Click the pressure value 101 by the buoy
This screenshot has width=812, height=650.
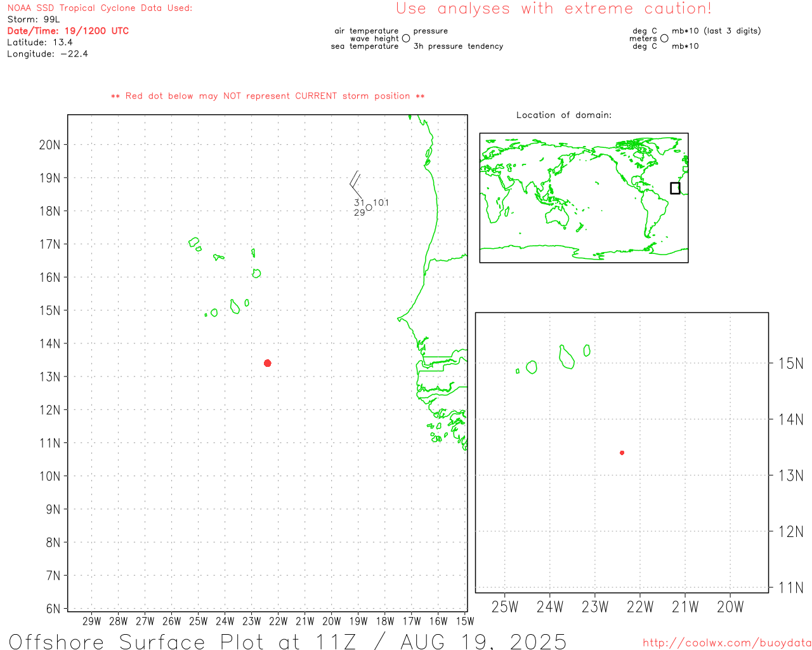pos(381,203)
